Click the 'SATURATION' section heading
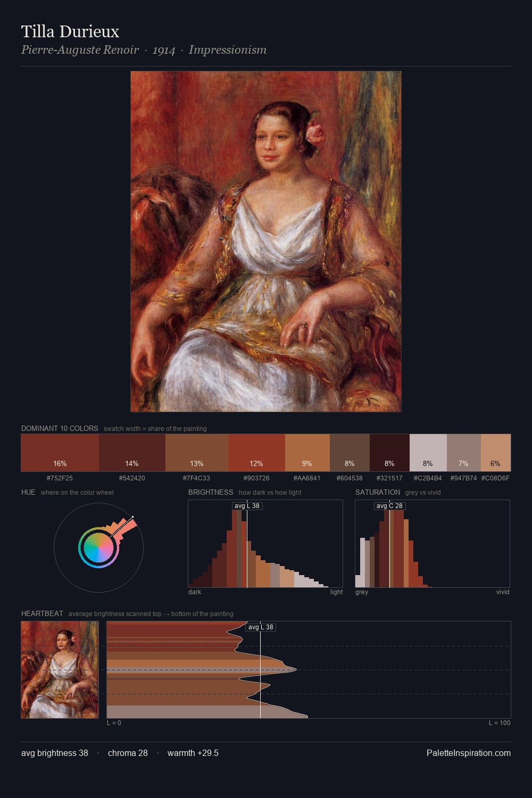532x798 pixels. (378, 492)
